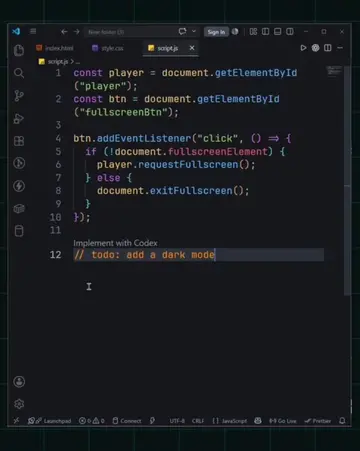Click the addEventListener text on line 4

tap(144, 138)
